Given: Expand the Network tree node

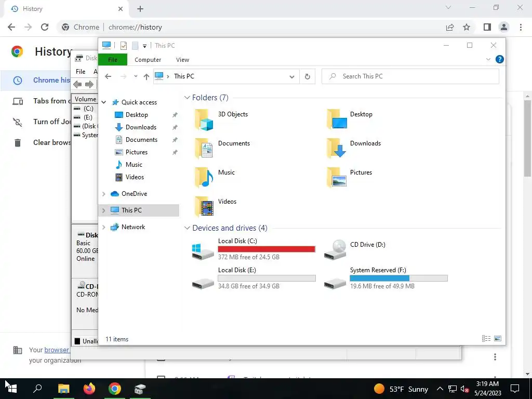Looking at the screenshot, I should coord(104,227).
